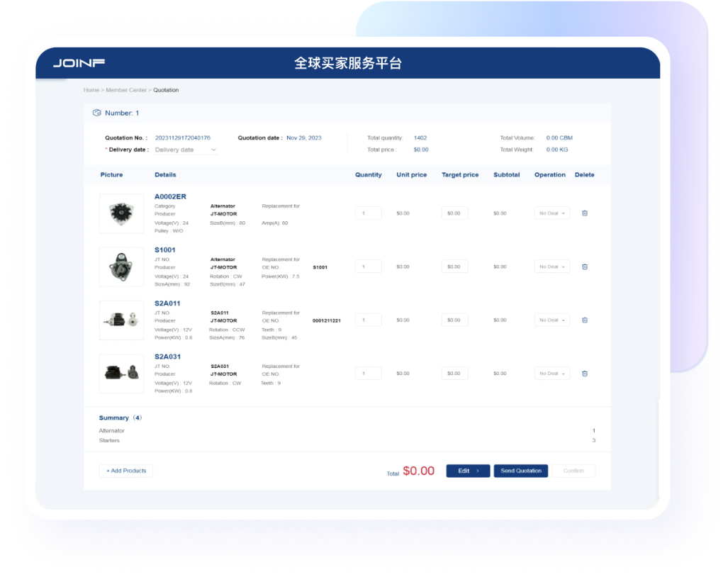Click the Send Quotation button
Viewport: 728px width, 577px height.
point(520,471)
